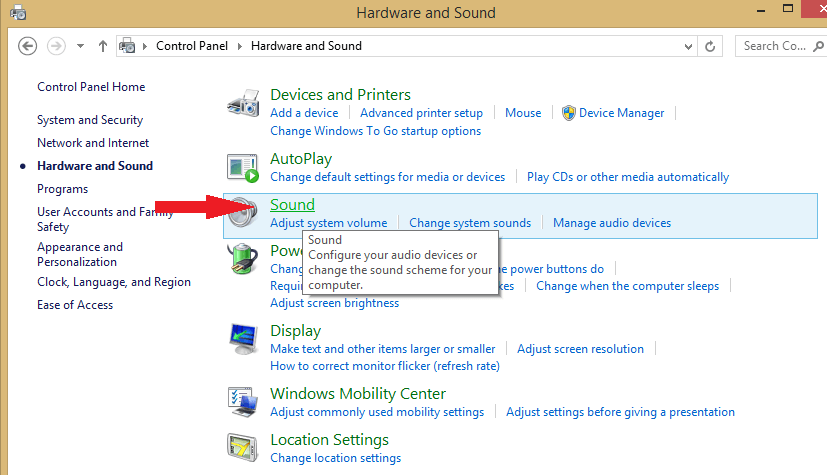This screenshot has height=475, width=827.
Task: Click the Display monitor icon
Action: (244, 341)
